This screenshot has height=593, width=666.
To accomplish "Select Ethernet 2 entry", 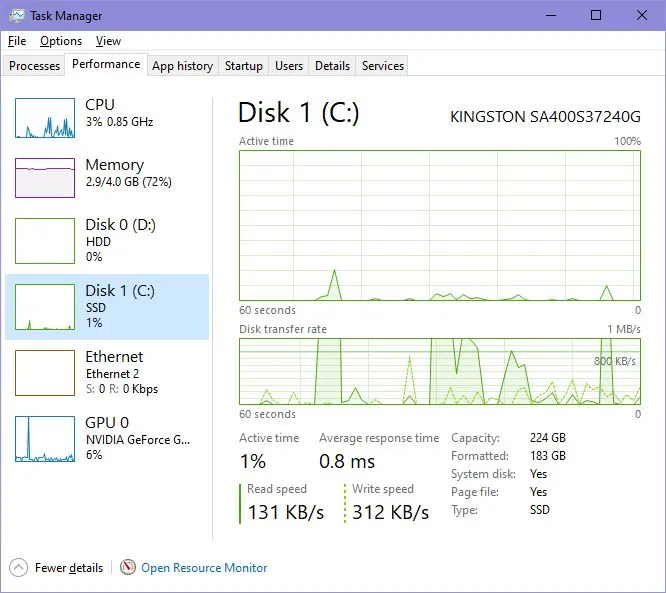I will 107,373.
